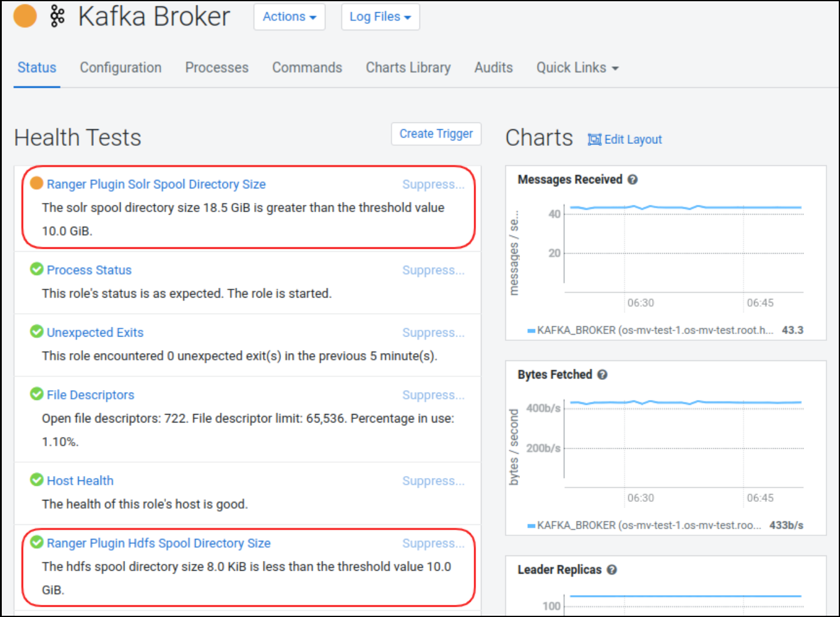Screen dimensions: 840x617
Task: Switch to the Configuration tab
Action: click(121, 68)
